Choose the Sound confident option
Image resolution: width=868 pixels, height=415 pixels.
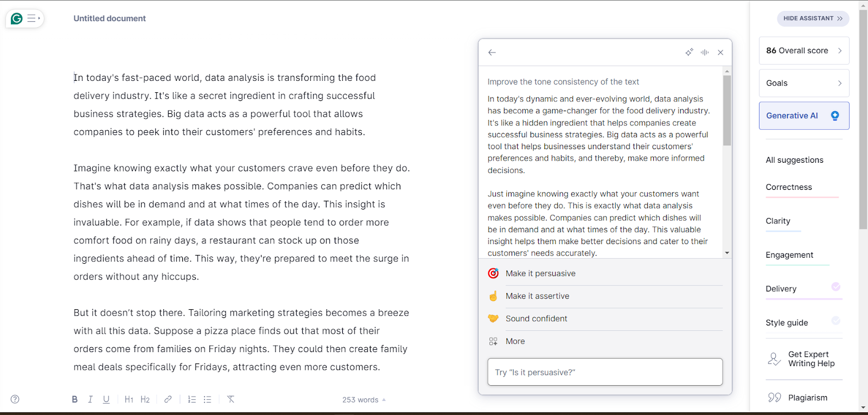tap(536, 318)
